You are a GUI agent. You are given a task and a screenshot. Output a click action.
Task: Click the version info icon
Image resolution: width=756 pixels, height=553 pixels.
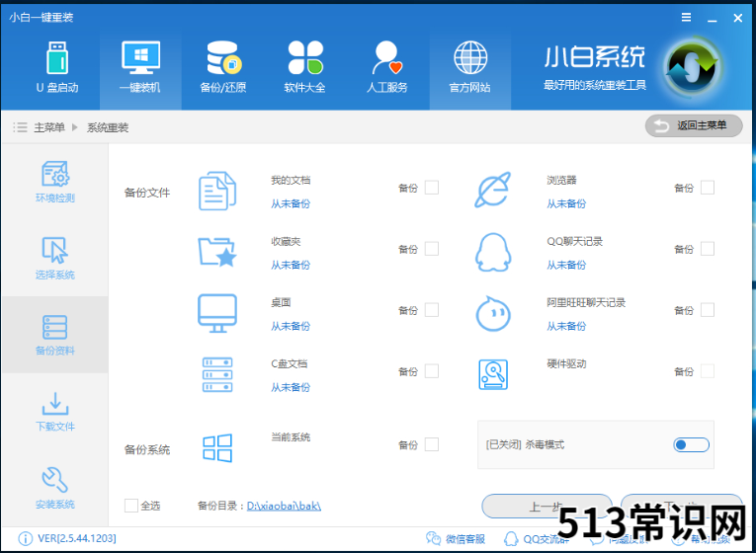click(x=25, y=538)
